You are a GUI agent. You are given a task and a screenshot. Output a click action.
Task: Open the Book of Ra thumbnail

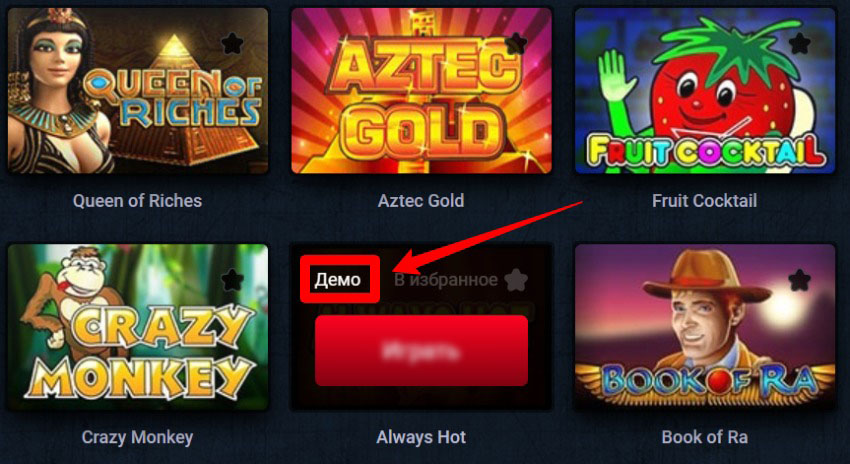point(705,327)
